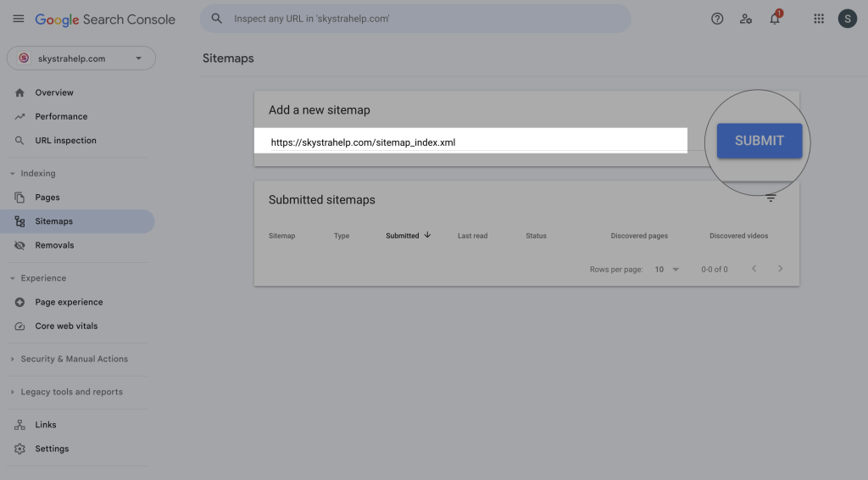This screenshot has height=480, width=868.
Task: Open the users and permissions icon
Action: coord(746,19)
